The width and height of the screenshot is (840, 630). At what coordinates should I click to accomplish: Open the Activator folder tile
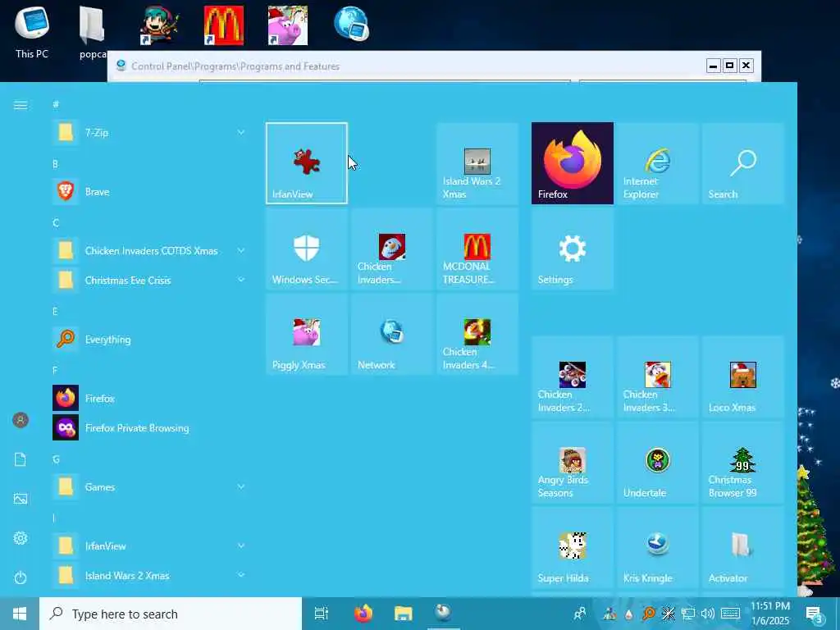tap(743, 547)
